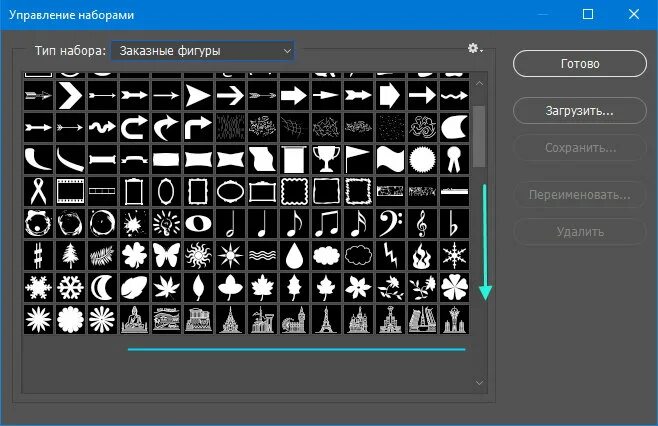
Task: Select the waving flag shape
Action: pyautogui.click(x=390, y=159)
